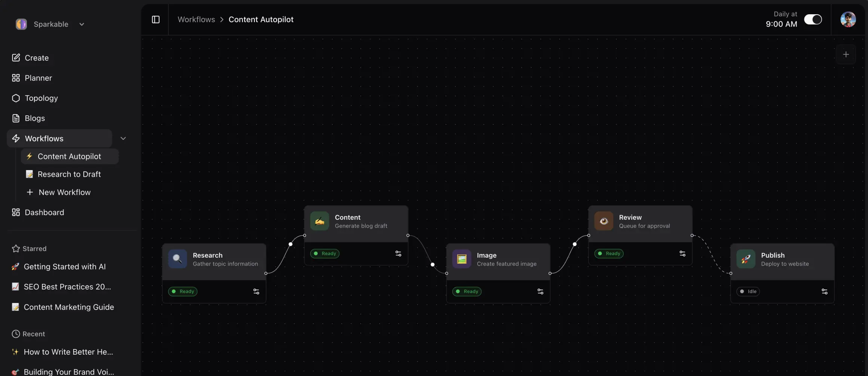Open settings for the Research node
The image size is (868, 376).
[x=256, y=291]
